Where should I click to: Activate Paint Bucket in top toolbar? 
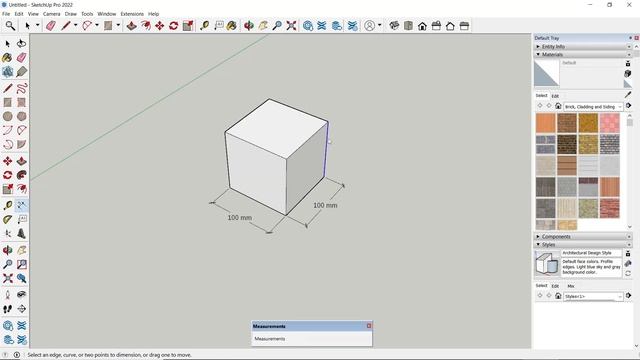(x=231, y=26)
